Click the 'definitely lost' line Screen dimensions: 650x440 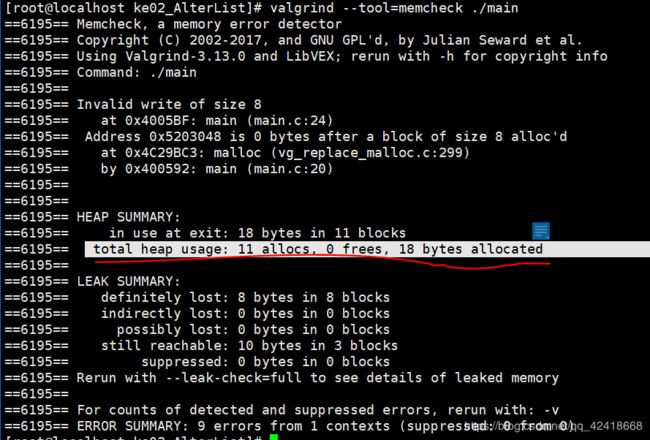tap(245, 297)
